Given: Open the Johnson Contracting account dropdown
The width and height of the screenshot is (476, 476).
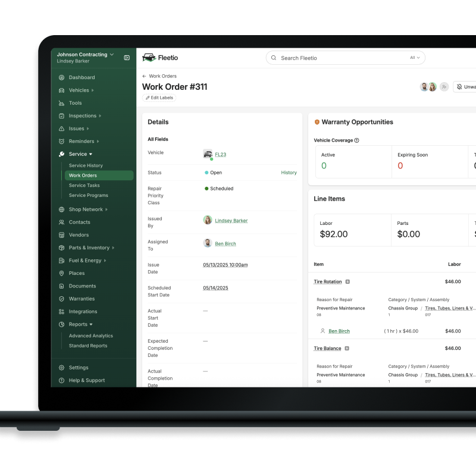Looking at the screenshot, I should coord(85,55).
